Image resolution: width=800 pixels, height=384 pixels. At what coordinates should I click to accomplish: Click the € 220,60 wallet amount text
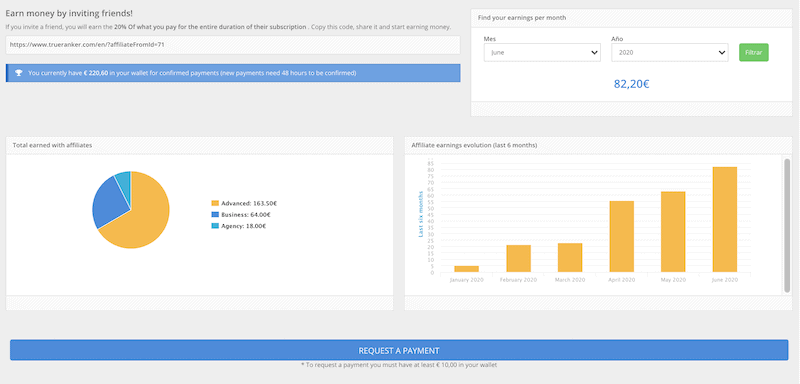[x=95, y=73]
